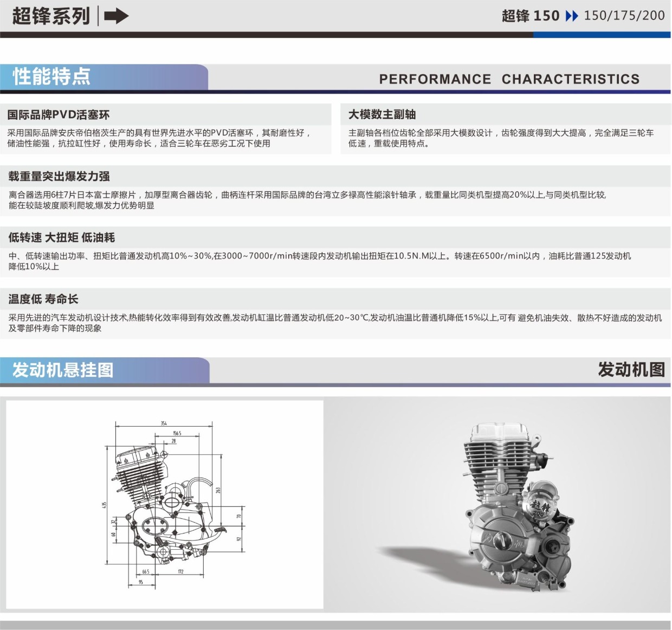Click the blue segment of the header bar
Image resolution: width=672 pixels, height=630 pixels.
(602, 35)
